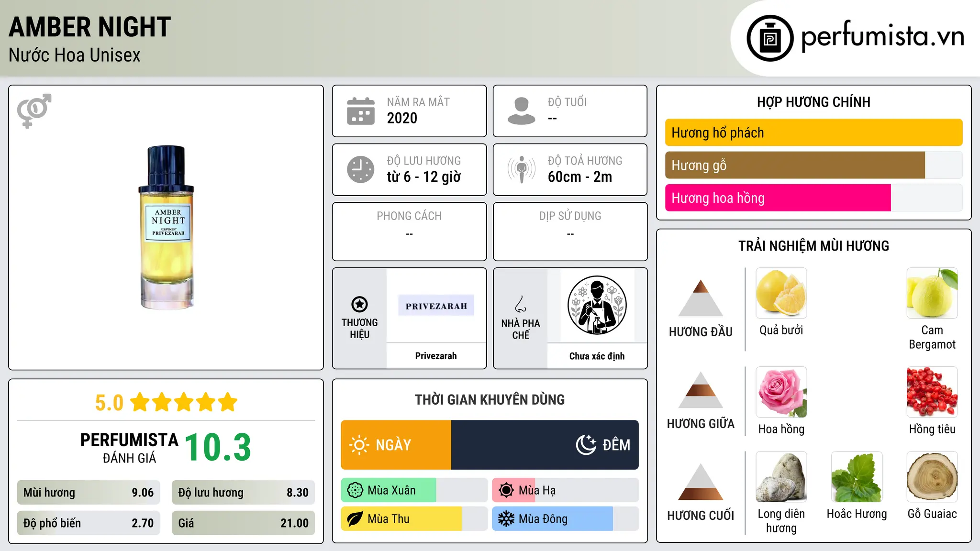Click the 5.0 rating number
This screenshot has height=551, width=980.
[x=109, y=403]
